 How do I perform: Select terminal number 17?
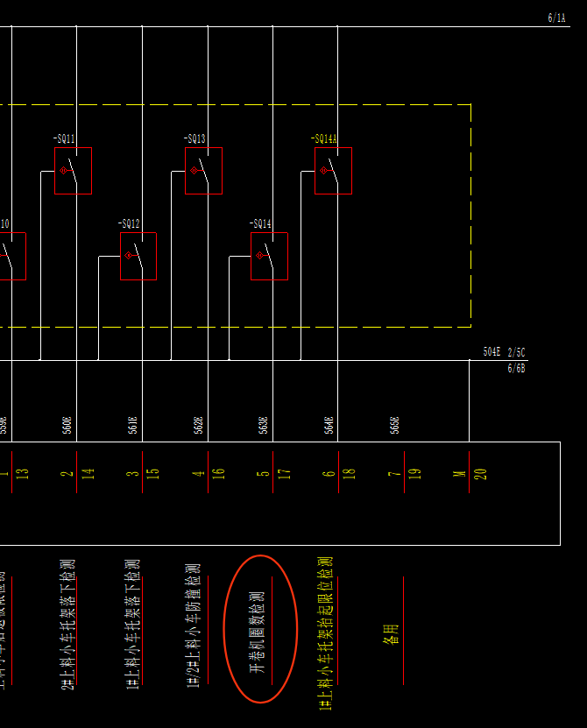(x=284, y=474)
